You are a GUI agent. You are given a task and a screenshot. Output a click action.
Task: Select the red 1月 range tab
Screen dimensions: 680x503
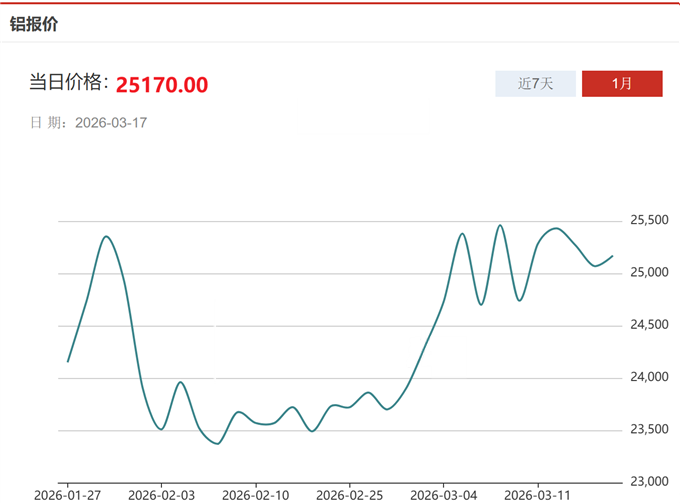pos(622,84)
